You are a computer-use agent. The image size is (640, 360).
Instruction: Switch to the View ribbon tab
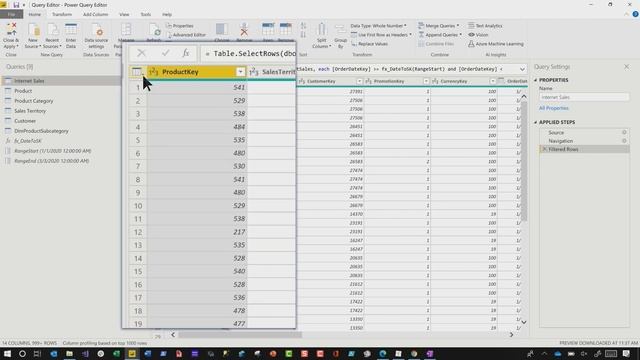pos(124,14)
